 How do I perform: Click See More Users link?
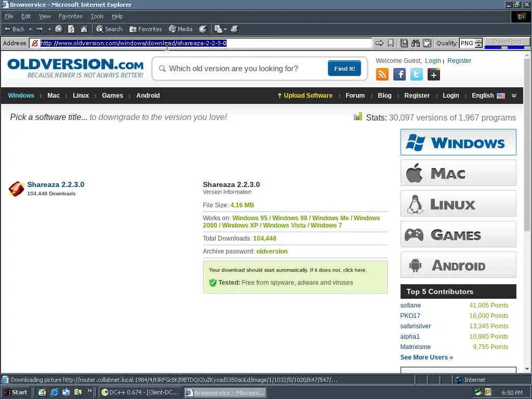point(427,357)
